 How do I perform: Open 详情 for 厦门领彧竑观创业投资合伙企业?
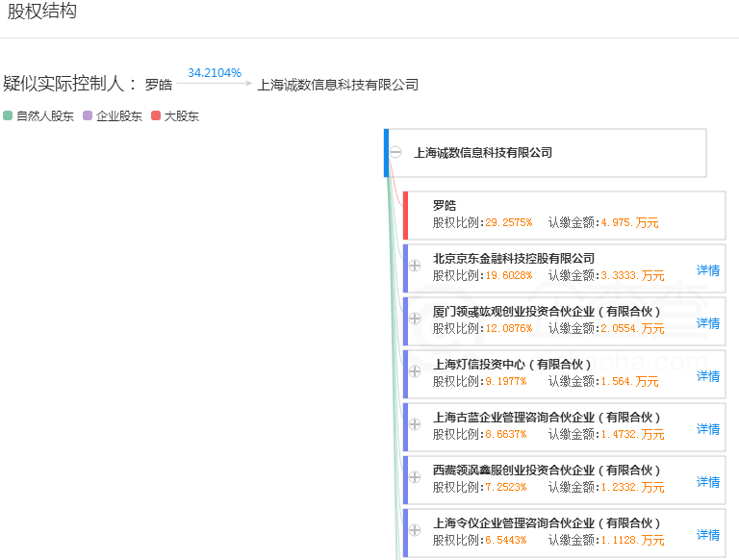tap(708, 323)
